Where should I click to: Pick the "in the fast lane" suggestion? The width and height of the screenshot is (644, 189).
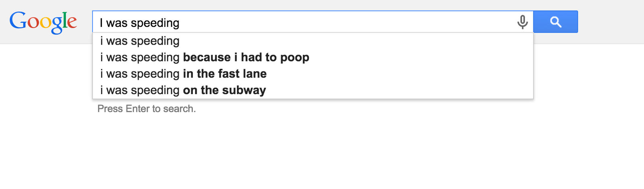[224, 74]
